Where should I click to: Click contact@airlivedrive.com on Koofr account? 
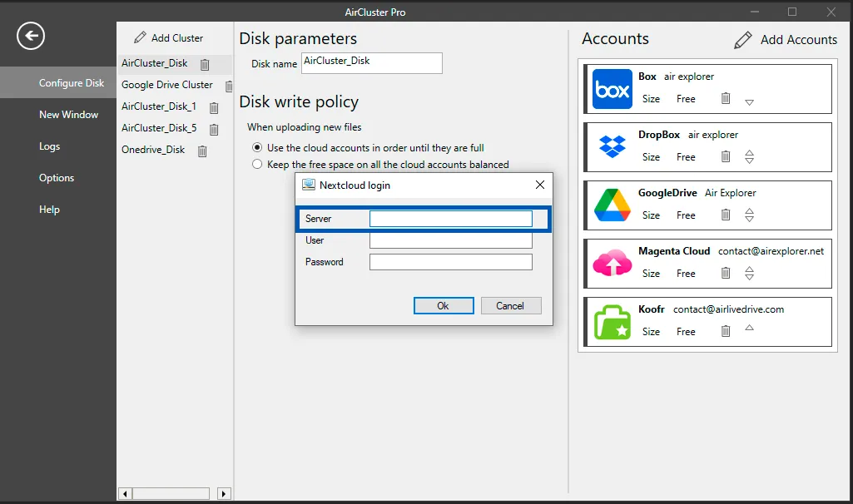(x=728, y=309)
